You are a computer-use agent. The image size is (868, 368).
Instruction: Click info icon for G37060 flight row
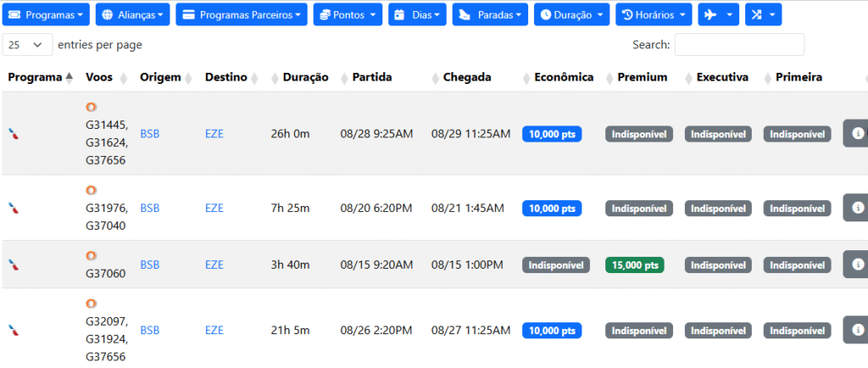point(858,264)
